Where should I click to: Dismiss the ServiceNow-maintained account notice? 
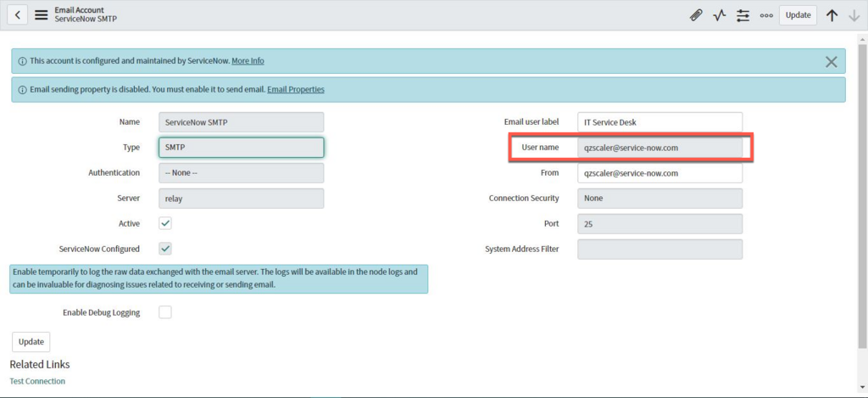[x=831, y=62]
